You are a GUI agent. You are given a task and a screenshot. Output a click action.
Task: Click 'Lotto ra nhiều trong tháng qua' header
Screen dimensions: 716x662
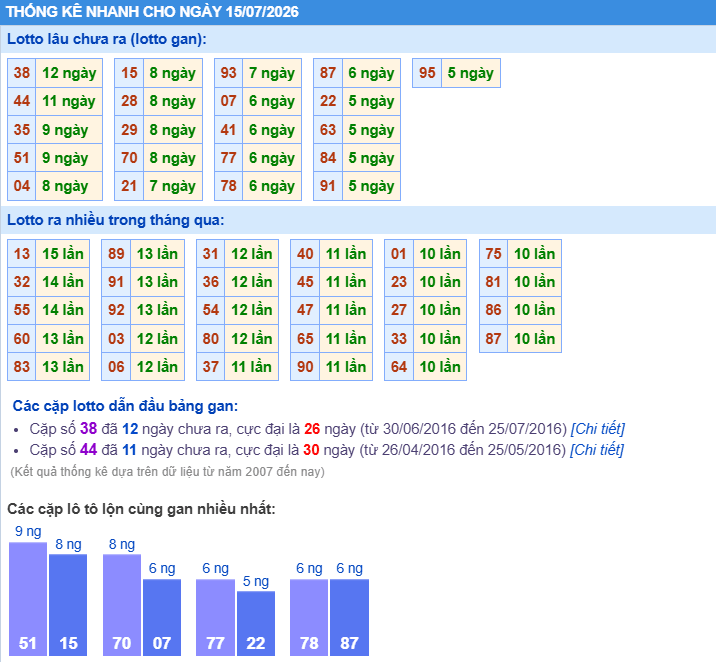click(116, 220)
